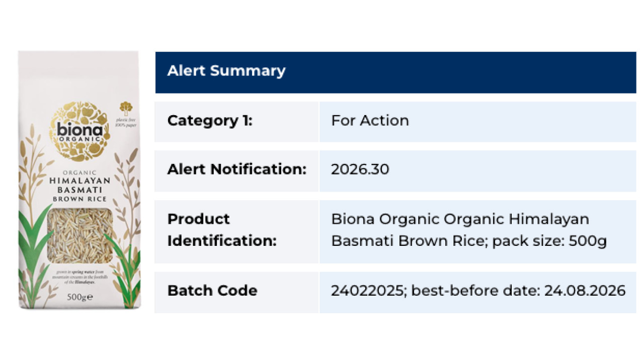
Task: Click the plastic free paper tree icon
Action: click(x=125, y=108)
